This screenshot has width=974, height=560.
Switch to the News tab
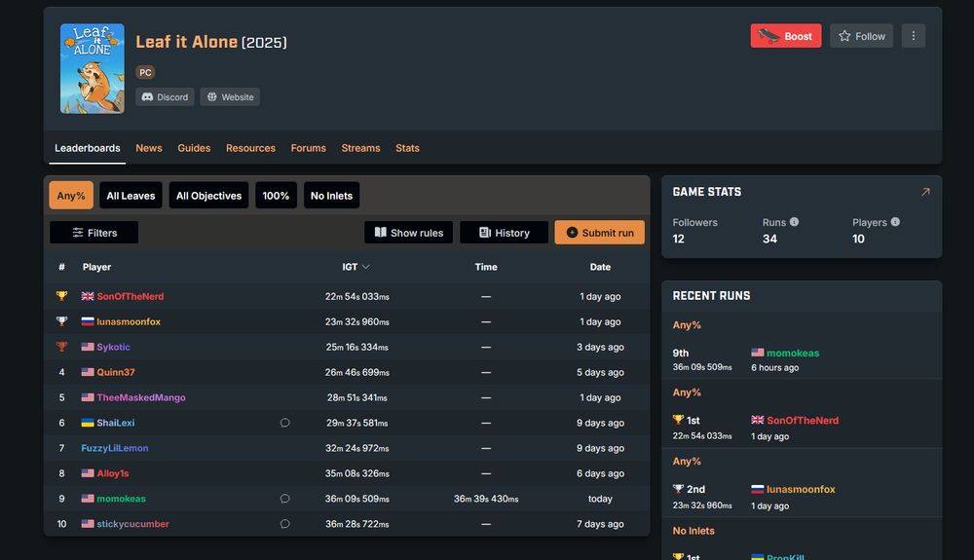pos(149,148)
